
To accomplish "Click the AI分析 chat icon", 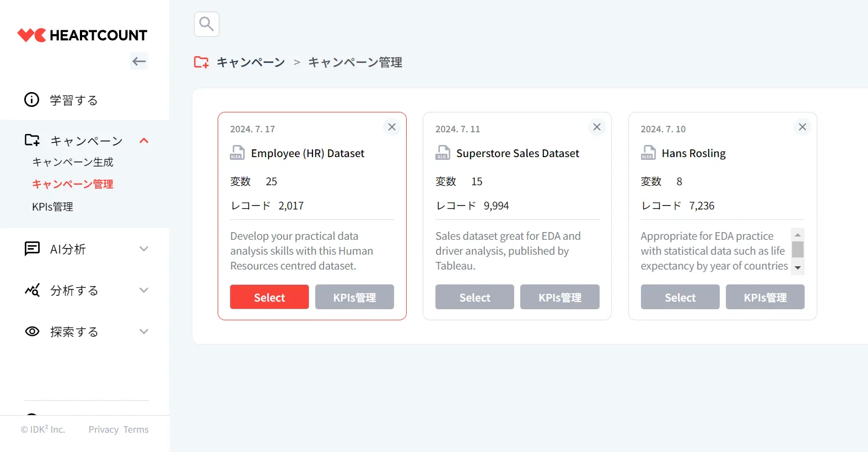I will point(32,249).
